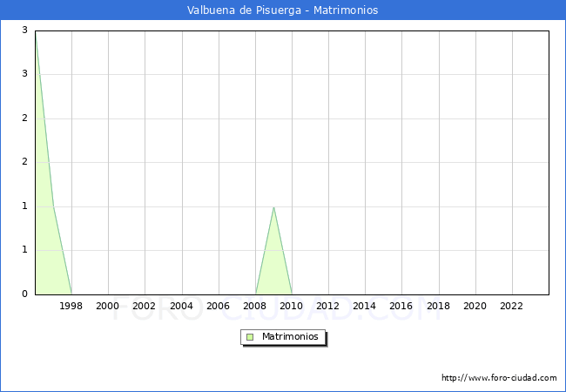The image size is (566, 392).
Task: Select the 2016 x-axis label
Action: point(401,306)
